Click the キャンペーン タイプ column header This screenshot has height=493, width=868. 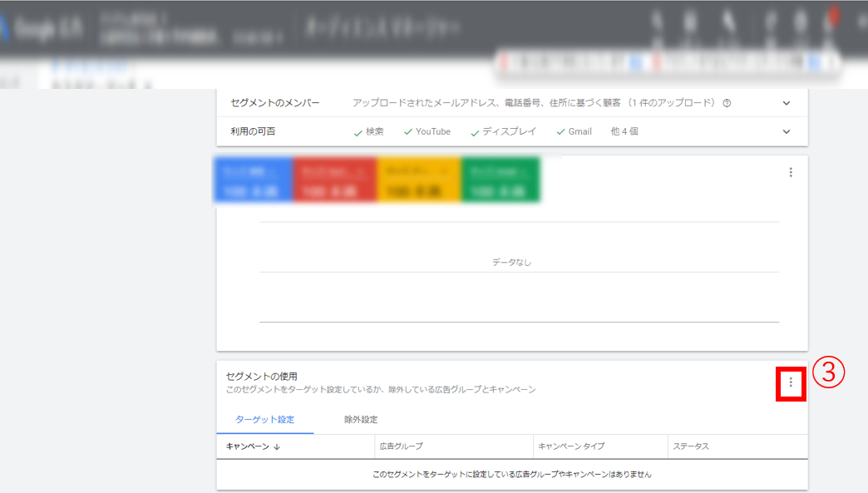click(571, 446)
